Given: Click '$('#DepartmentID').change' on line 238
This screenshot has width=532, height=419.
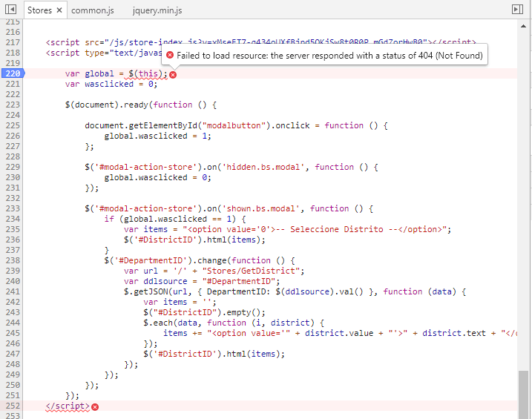Looking at the screenshot, I should [165, 260].
